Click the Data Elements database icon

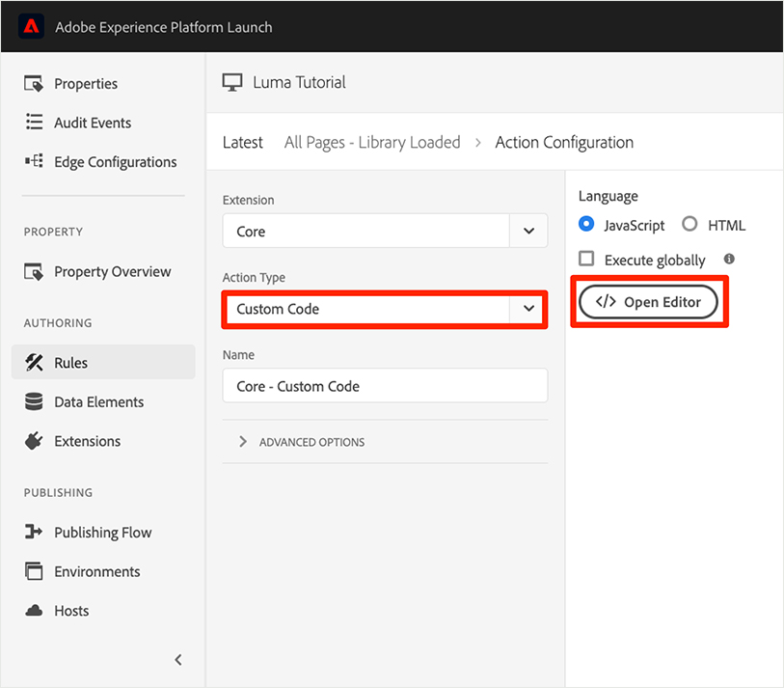click(x=34, y=401)
